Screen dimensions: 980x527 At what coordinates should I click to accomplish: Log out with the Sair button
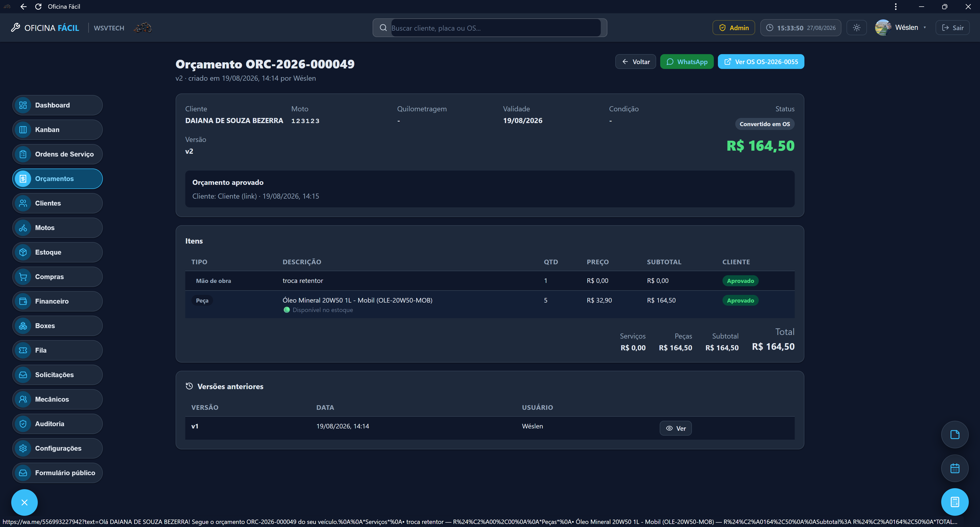click(x=952, y=28)
